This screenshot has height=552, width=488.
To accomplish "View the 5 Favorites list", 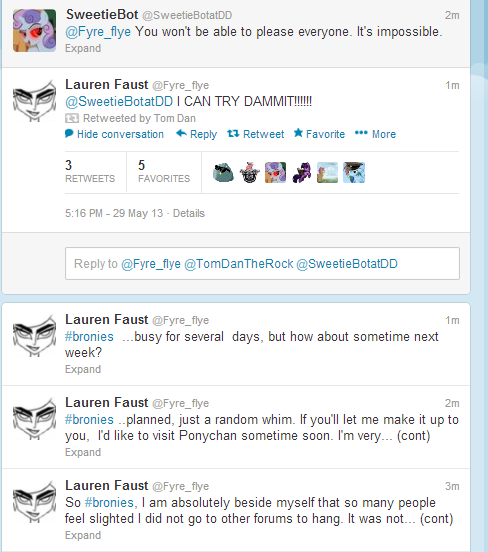I will 164,171.
